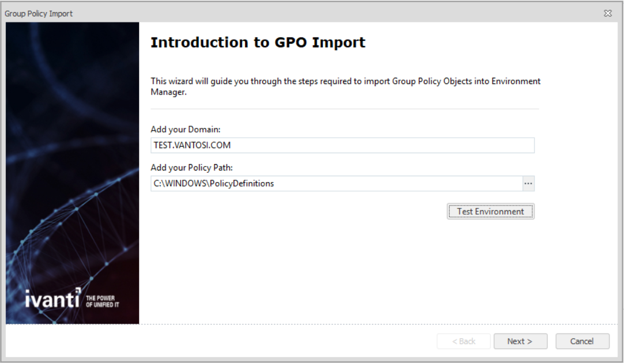Click the C:\WINDOWS\PolicyDefinitions path text
The image size is (624, 364).
click(213, 184)
